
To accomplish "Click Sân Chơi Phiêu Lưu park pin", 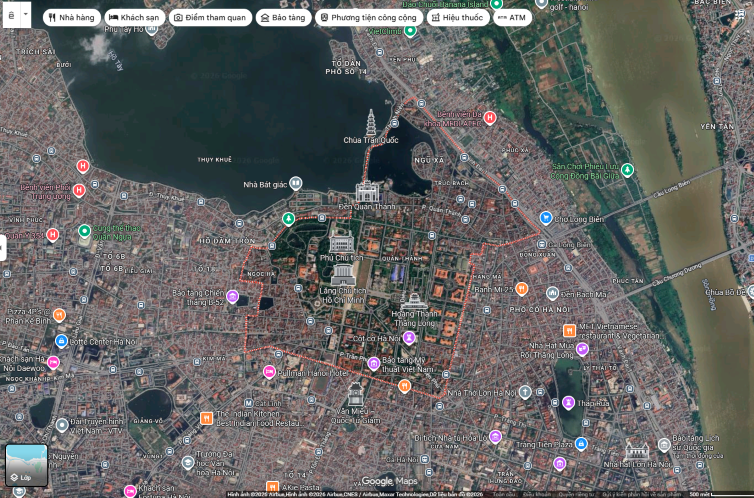I will click(627, 169).
